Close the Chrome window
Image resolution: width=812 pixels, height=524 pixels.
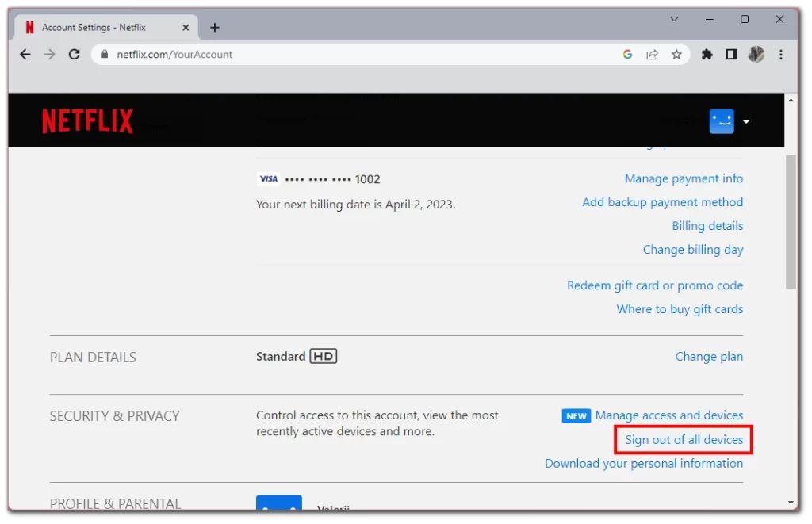point(779,19)
